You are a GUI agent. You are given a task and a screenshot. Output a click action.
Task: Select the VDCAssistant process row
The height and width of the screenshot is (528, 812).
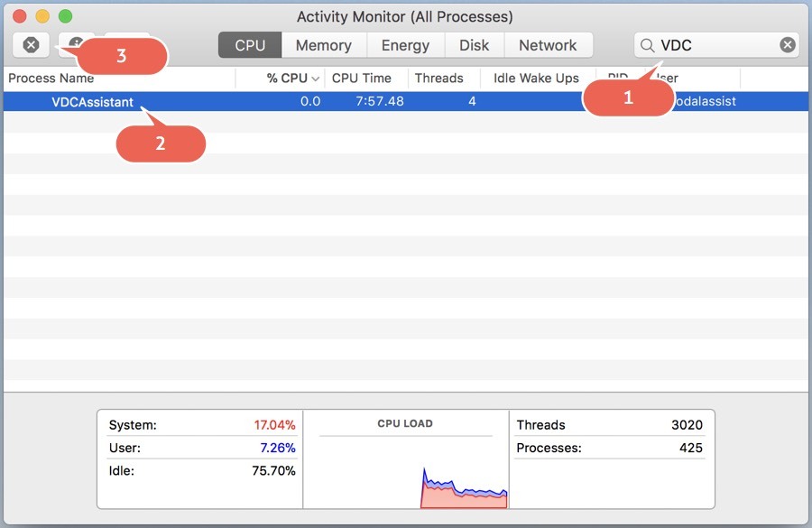pos(405,102)
